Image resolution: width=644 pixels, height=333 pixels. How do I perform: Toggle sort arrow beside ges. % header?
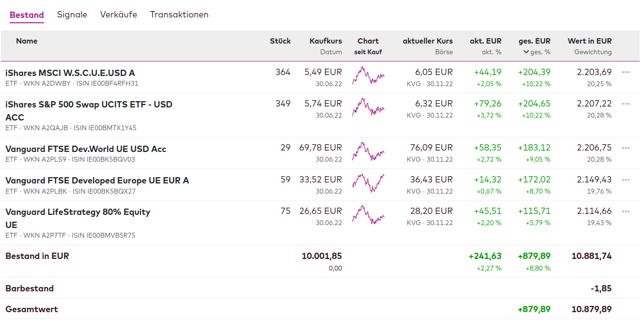click(526, 52)
